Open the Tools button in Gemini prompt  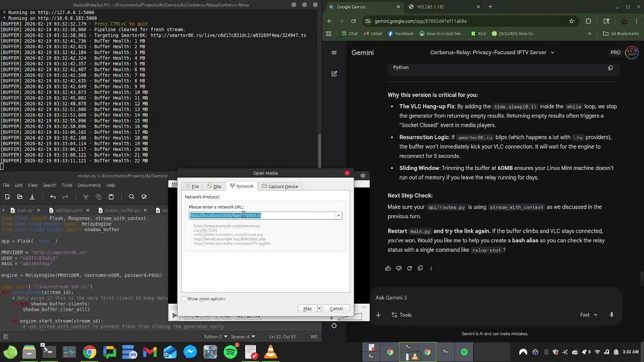coord(401,315)
